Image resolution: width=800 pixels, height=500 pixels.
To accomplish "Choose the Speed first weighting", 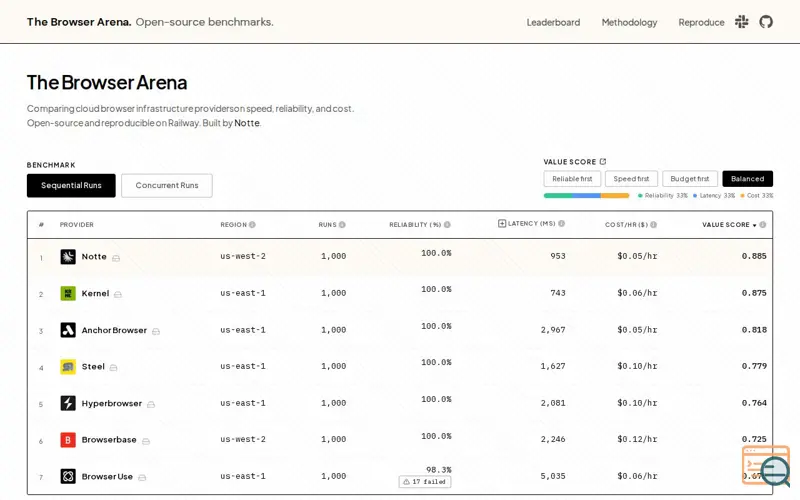I will click(631, 179).
